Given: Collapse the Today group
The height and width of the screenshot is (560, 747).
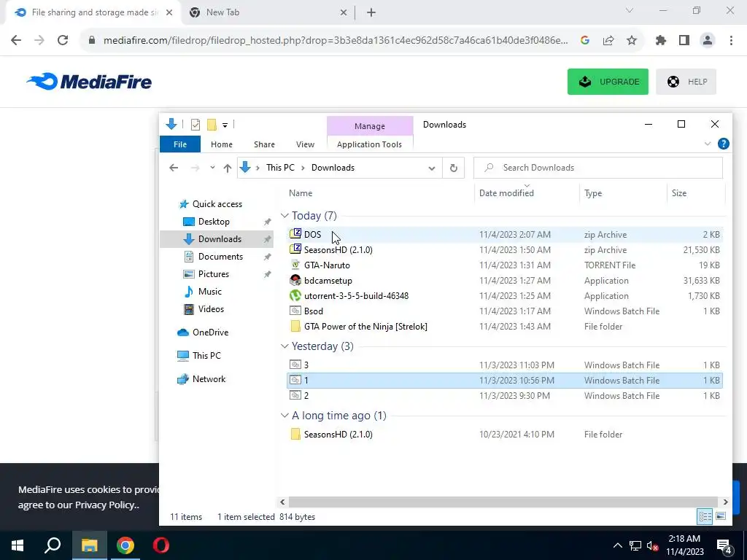Looking at the screenshot, I should click(x=285, y=216).
